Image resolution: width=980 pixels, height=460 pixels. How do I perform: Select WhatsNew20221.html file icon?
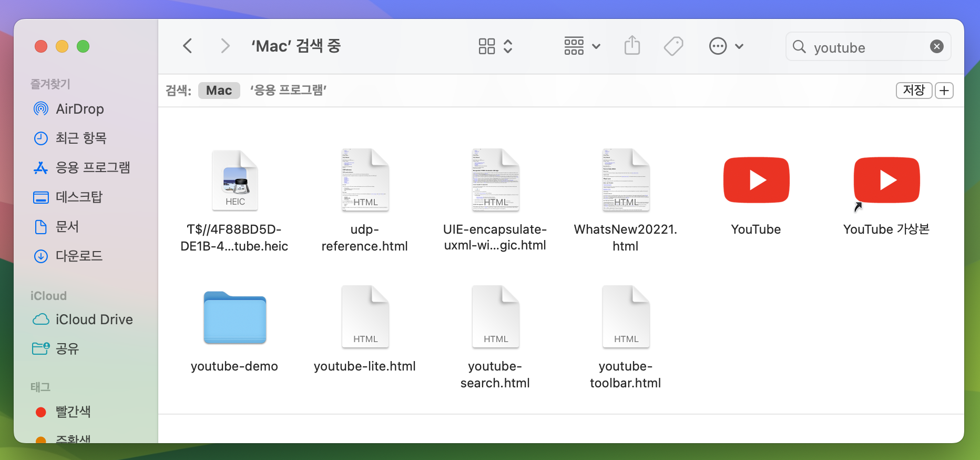pos(626,180)
